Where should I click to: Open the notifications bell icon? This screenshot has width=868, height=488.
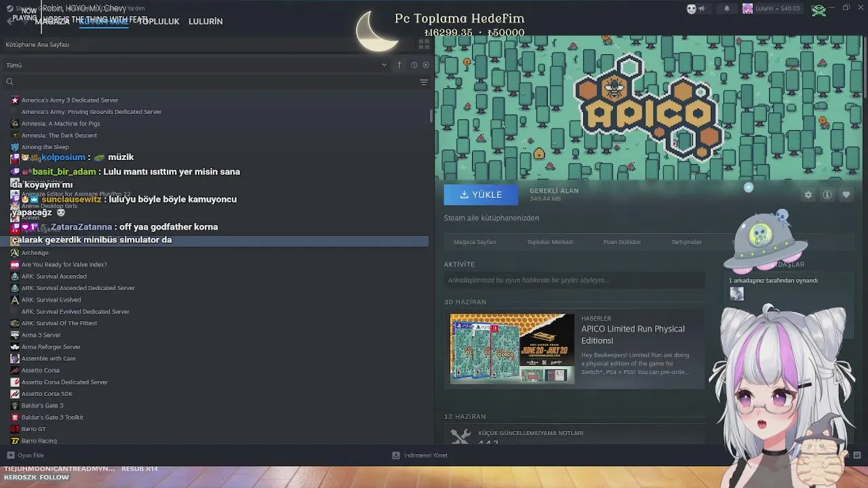tap(727, 9)
